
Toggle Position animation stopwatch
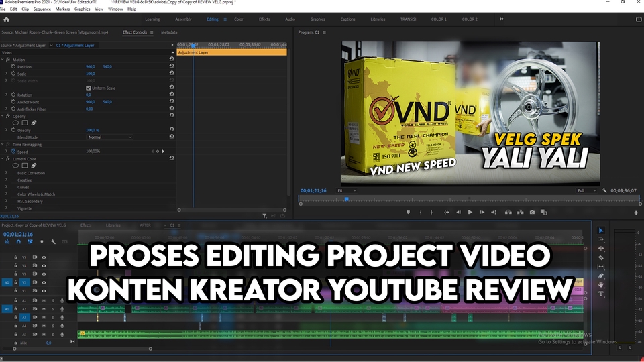pyautogui.click(x=13, y=66)
